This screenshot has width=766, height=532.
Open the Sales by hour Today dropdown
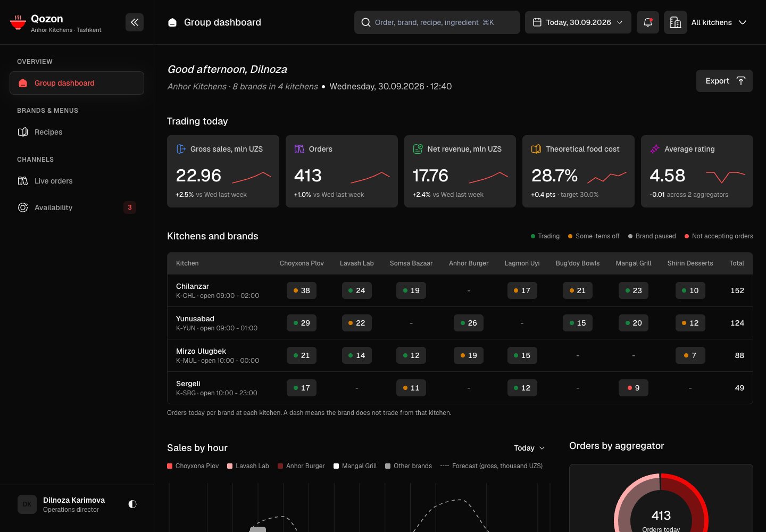(529, 448)
